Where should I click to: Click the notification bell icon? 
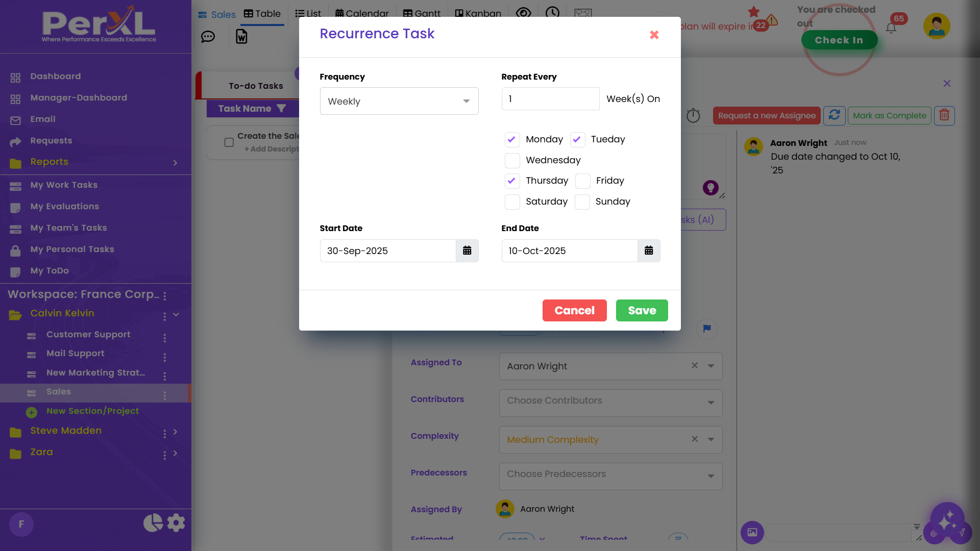891,28
